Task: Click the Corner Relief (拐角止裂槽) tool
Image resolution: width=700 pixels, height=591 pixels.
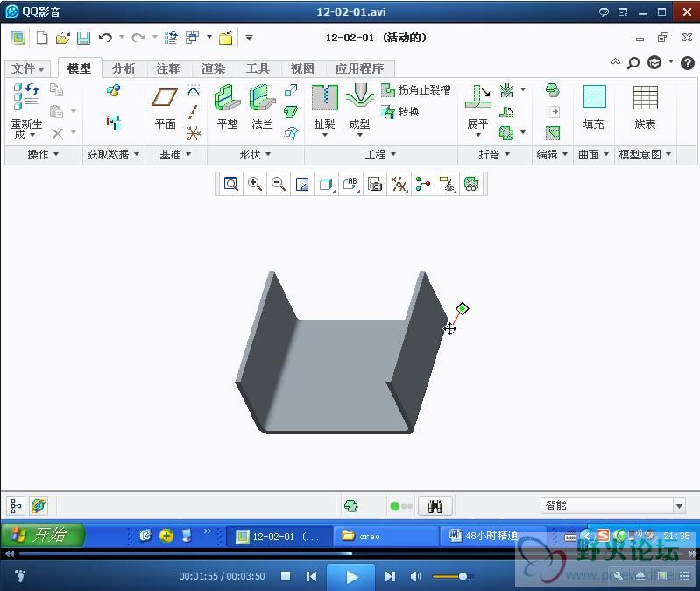Action: [415, 90]
